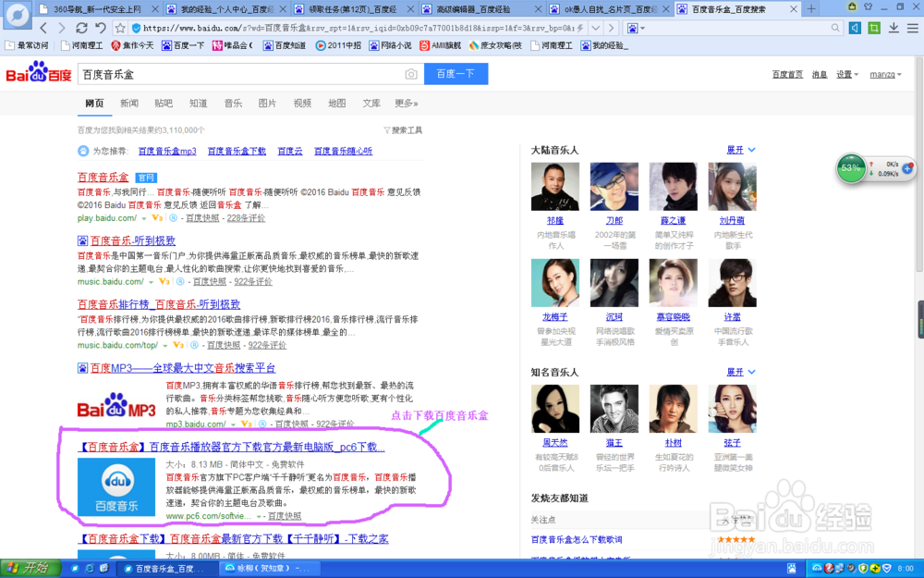
Task: Open dropdown arrow beside music.baidu.com/top/
Action: click(x=165, y=346)
